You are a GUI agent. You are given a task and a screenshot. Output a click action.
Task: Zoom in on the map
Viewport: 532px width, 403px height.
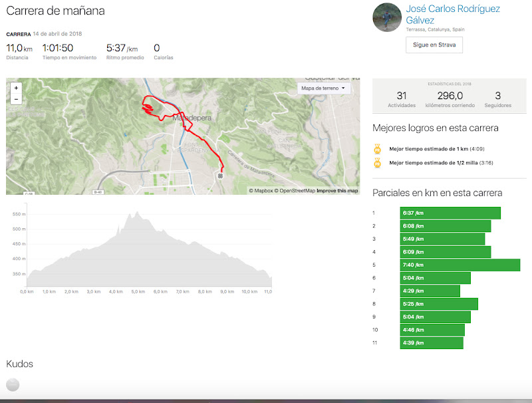coord(16,88)
